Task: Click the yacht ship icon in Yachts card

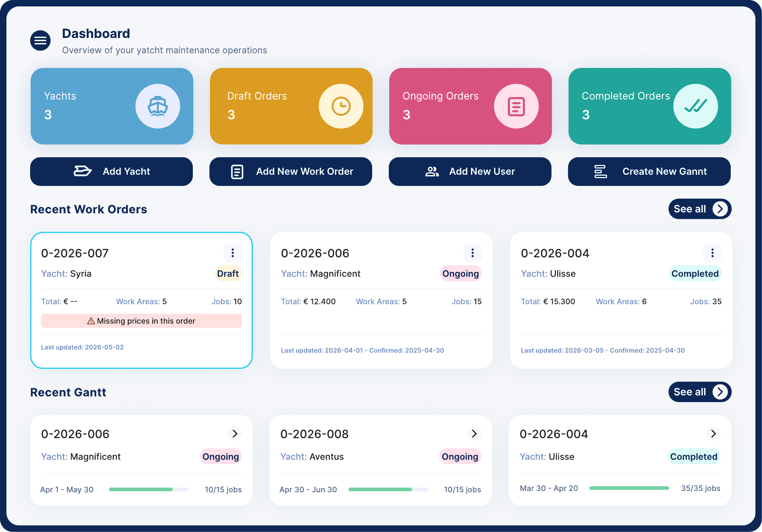Action: click(x=158, y=106)
